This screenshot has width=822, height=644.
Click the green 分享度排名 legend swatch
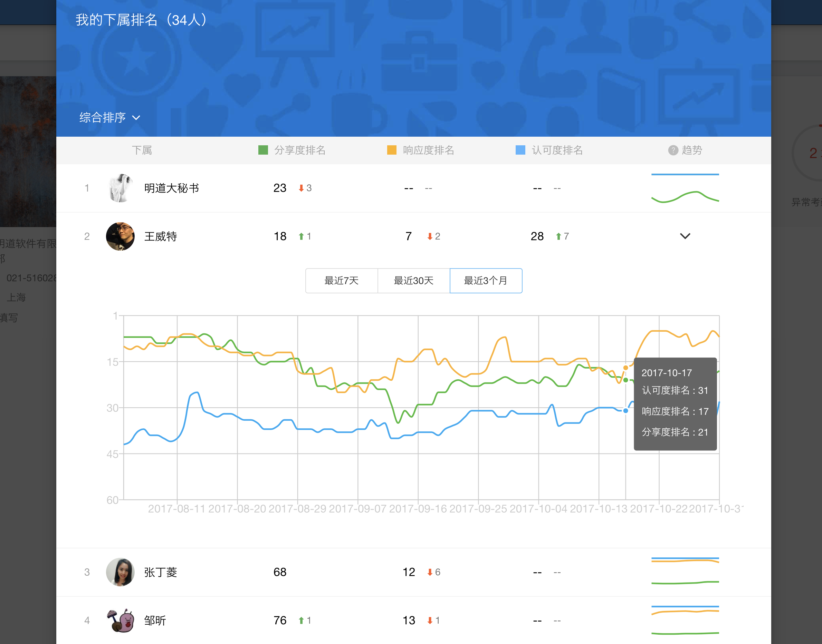click(263, 150)
